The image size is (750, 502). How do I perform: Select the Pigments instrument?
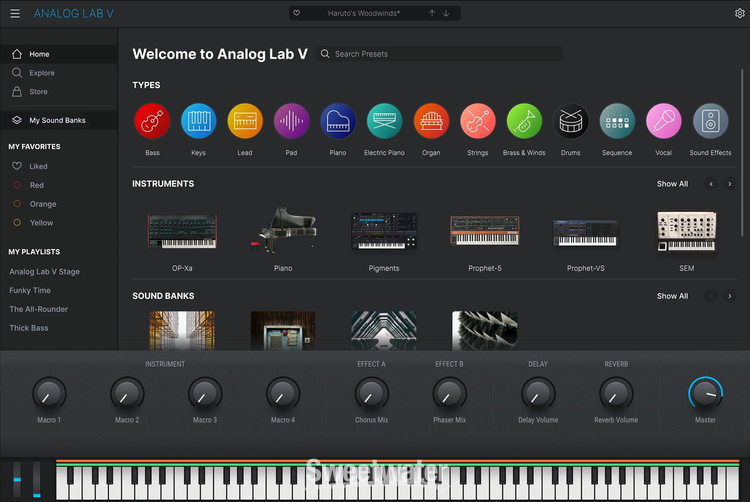point(384,231)
